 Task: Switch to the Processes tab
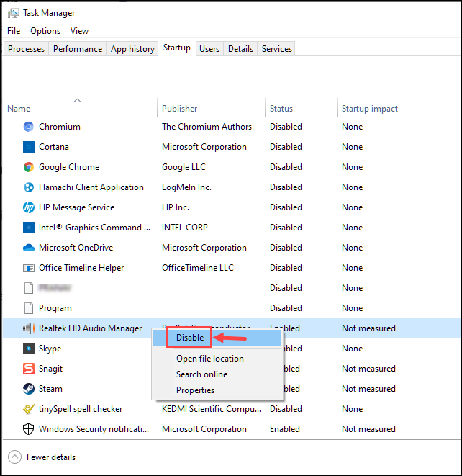[26, 49]
